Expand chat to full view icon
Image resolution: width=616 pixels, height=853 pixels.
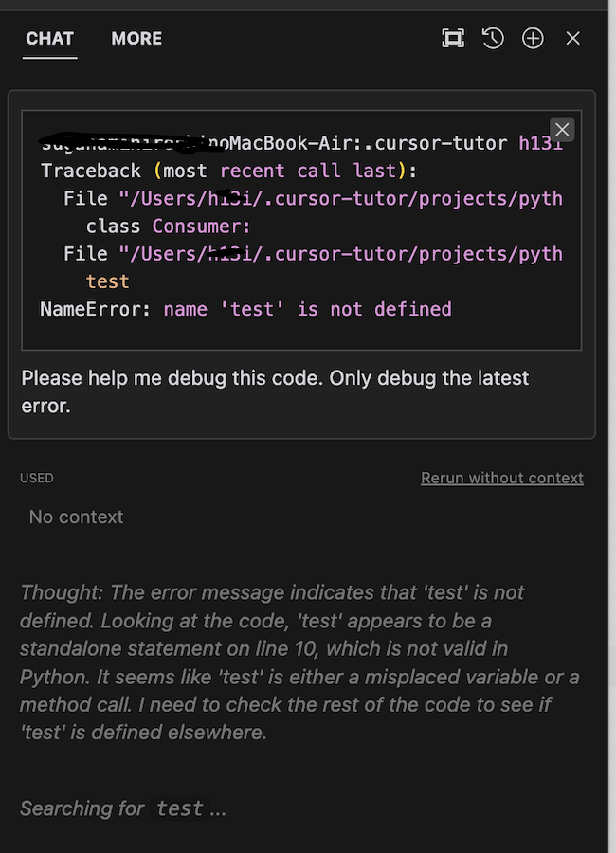click(453, 38)
